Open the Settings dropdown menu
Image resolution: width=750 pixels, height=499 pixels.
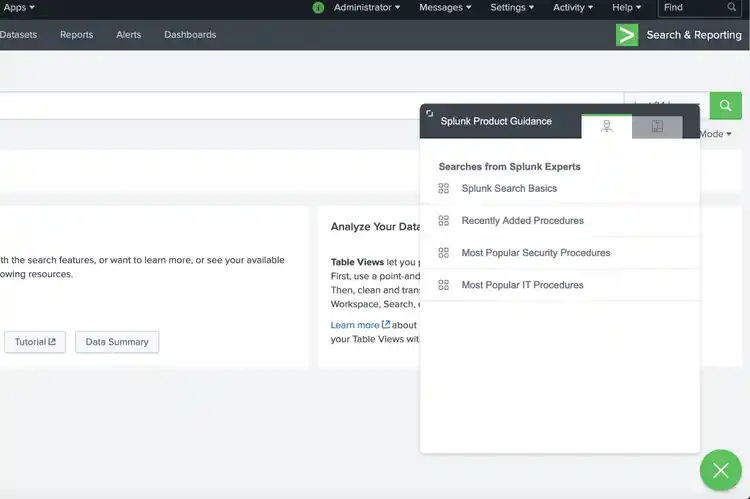[511, 8]
